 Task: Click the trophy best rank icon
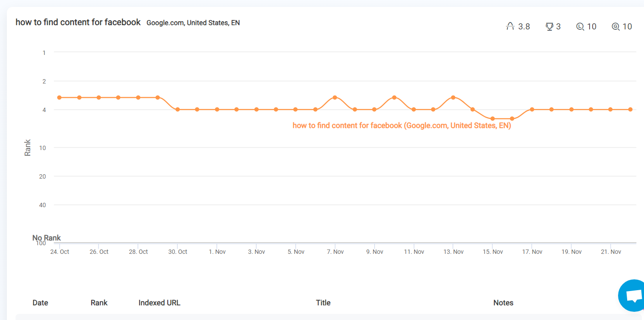(x=549, y=27)
